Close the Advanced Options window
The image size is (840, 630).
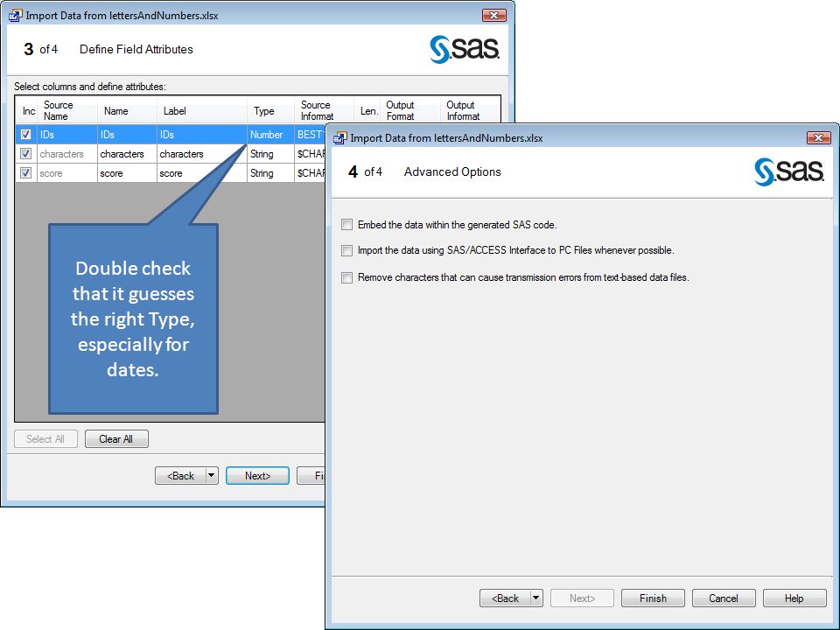coord(819,137)
